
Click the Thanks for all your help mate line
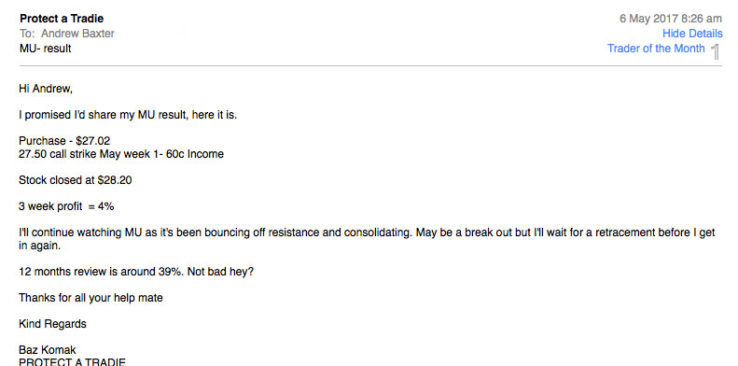[91, 298]
